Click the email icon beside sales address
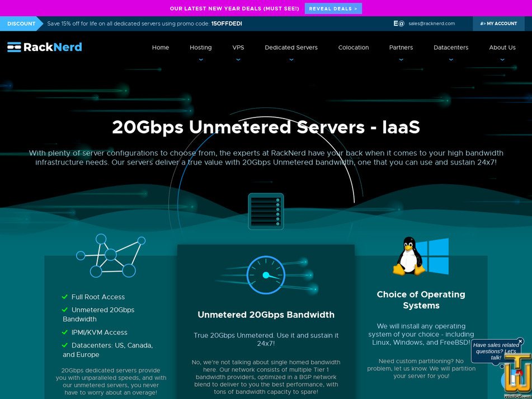 pyautogui.click(x=398, y=24)
